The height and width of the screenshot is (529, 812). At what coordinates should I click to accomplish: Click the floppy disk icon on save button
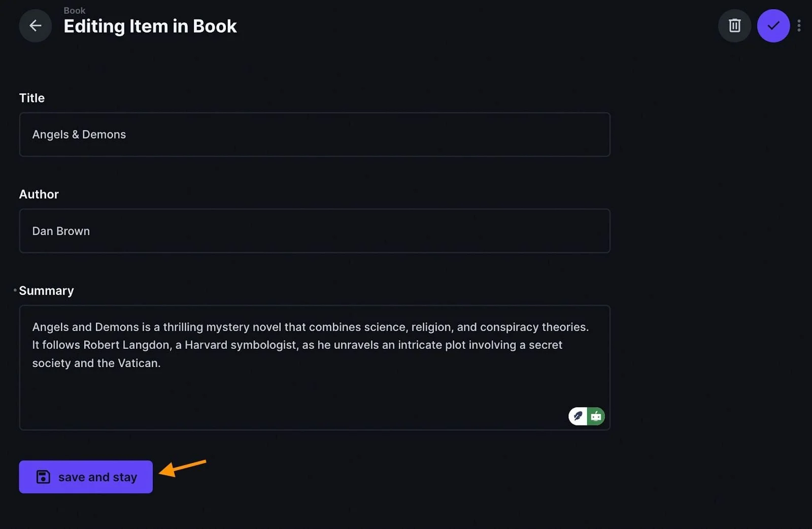pyautogui.click(x=43, y=477)
